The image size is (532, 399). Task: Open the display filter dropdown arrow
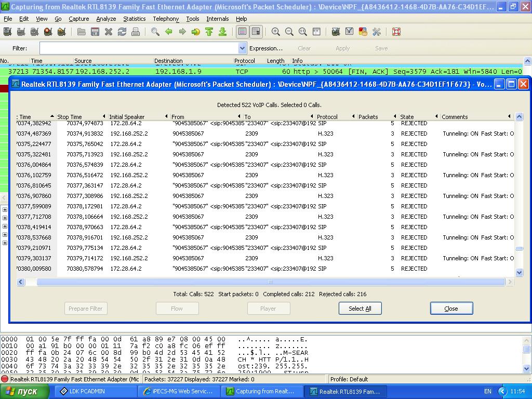tap(242, 48)
